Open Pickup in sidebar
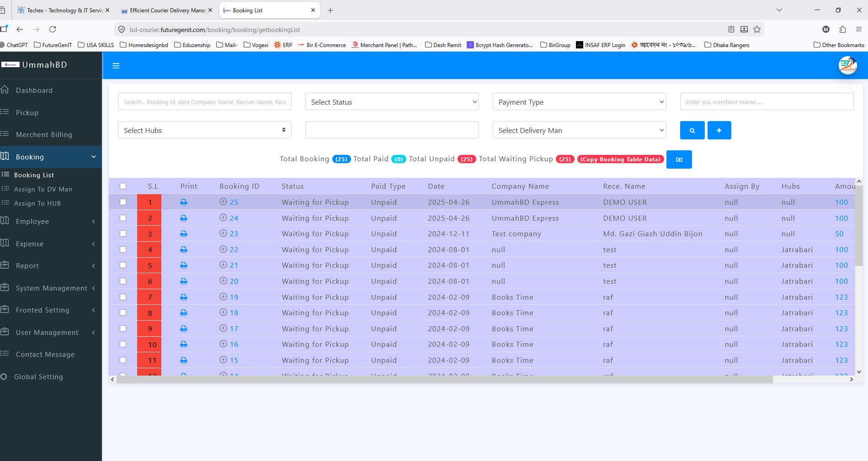The height and width of the screenshot is (461, 868). [51, 112]
